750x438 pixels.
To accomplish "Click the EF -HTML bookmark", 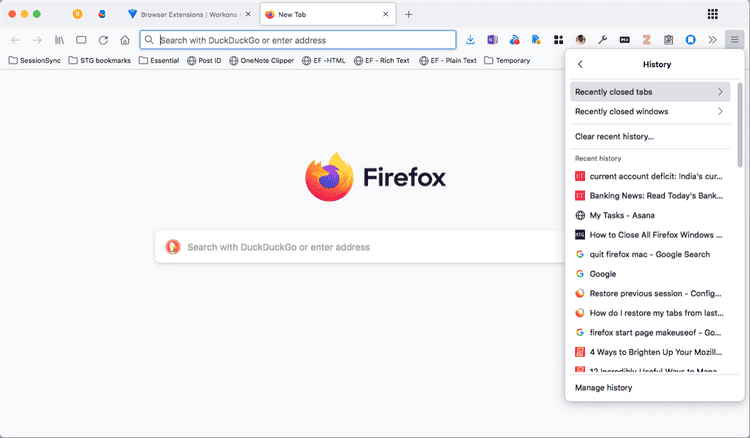I will point(324,61).
